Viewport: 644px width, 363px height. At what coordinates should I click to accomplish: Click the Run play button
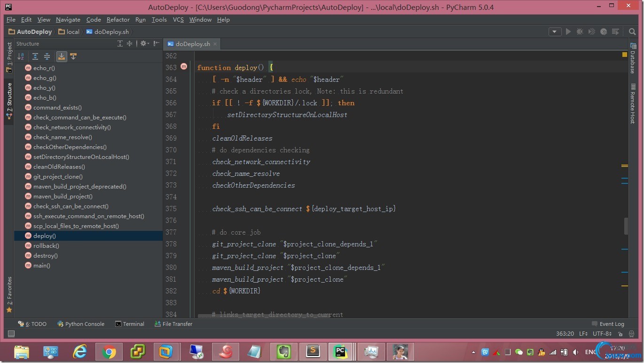point(568,32)
